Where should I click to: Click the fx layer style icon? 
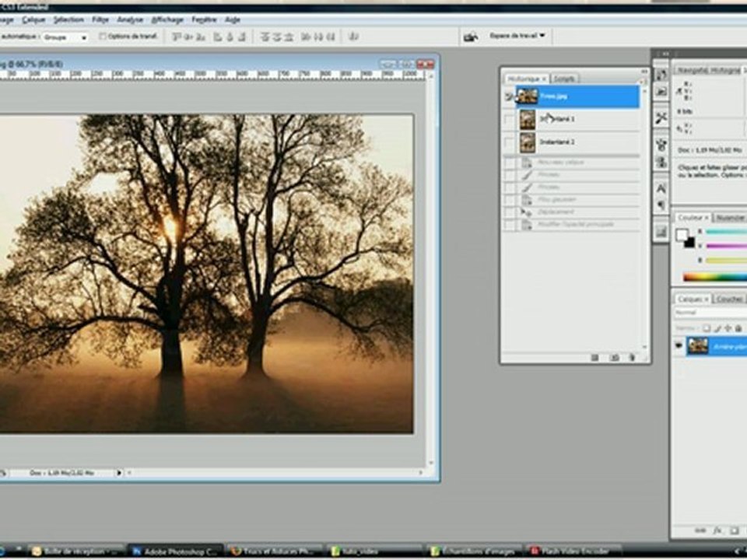717,530
